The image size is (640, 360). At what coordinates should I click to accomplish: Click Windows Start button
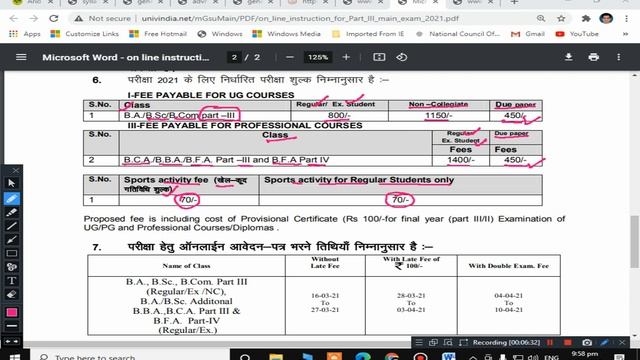[15, 357]
